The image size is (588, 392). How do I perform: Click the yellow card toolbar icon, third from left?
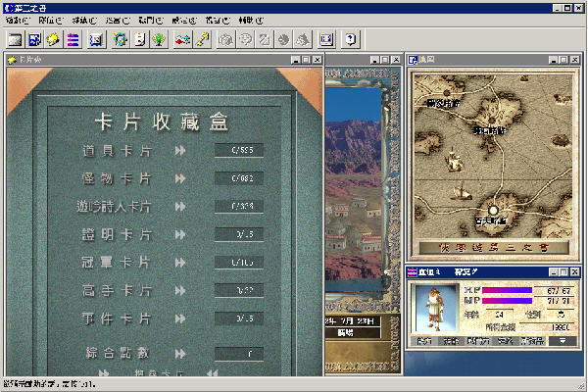tap(52, 39)
